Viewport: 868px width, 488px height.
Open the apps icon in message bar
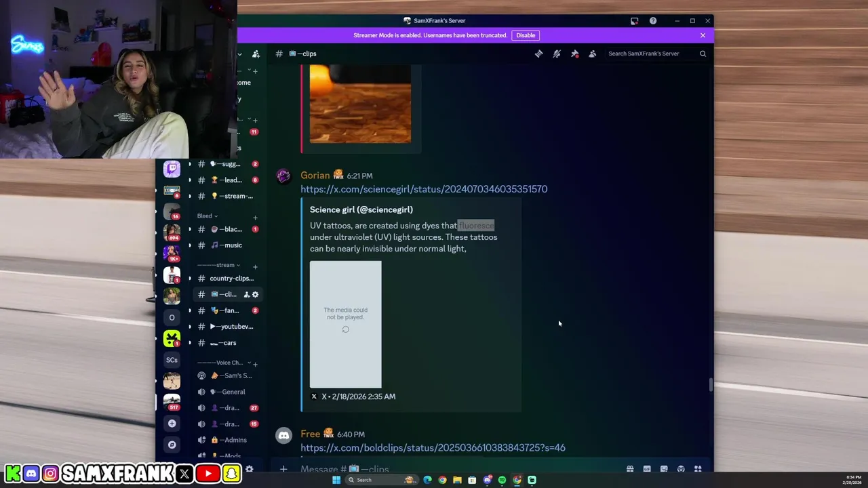coord(698,468)
